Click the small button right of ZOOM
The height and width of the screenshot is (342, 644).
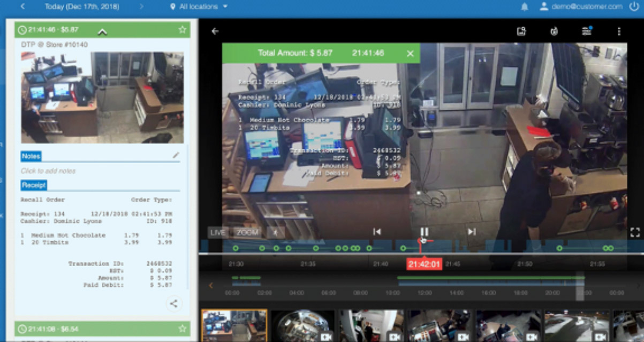coord(276,232)
